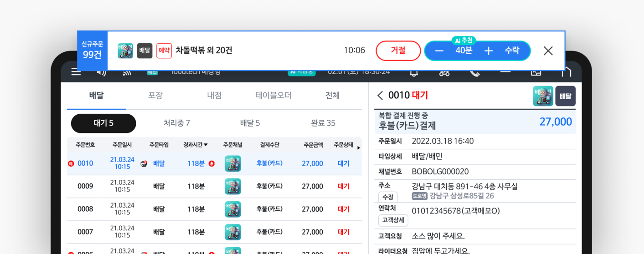Click the Baemin icon in new-order banner
The height and width of the screenshot is (254, 644).
[x=125, y=51]
